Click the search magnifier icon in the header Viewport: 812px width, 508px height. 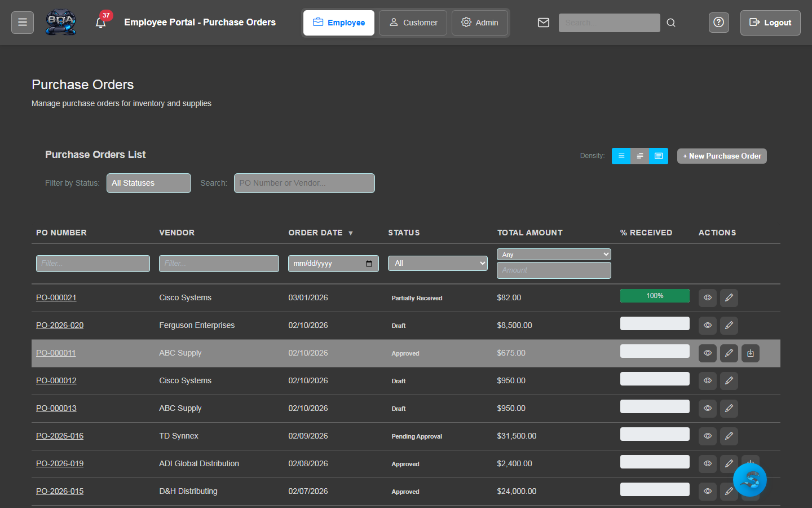670,23
